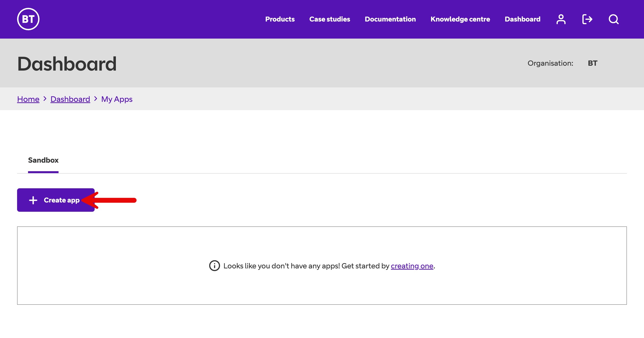Switch to the Sandbox tab

[x=43, y=160]
